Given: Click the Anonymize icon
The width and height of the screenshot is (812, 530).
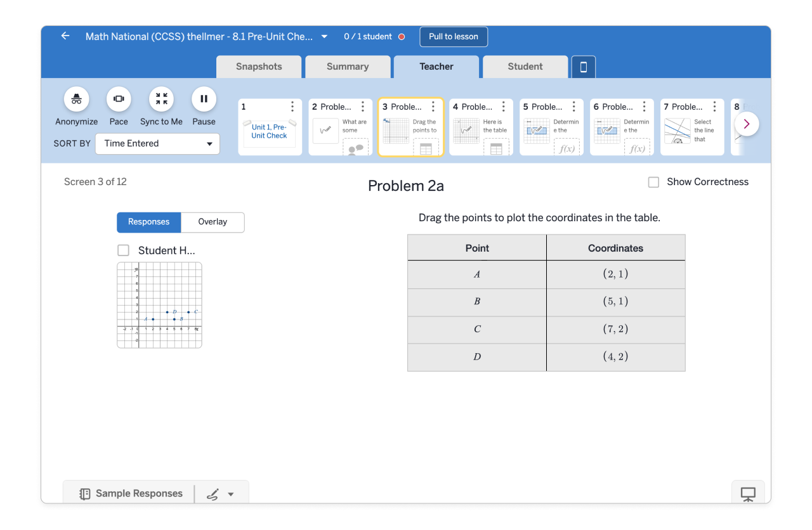Looking at the screenshot, I should point(76,99).
